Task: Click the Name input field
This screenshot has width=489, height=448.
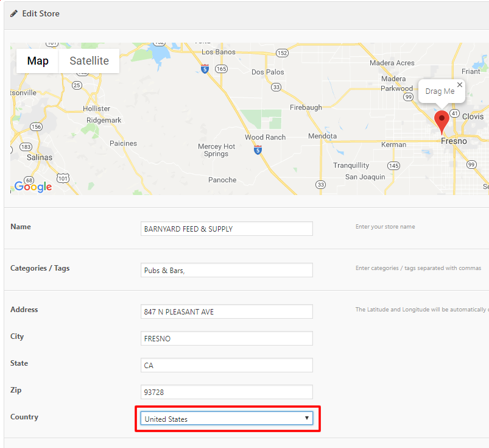Action: [227, 229]
